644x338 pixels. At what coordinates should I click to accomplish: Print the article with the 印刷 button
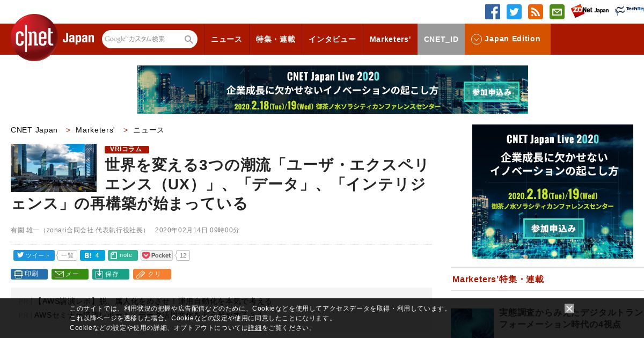click(x=29, y=274)
